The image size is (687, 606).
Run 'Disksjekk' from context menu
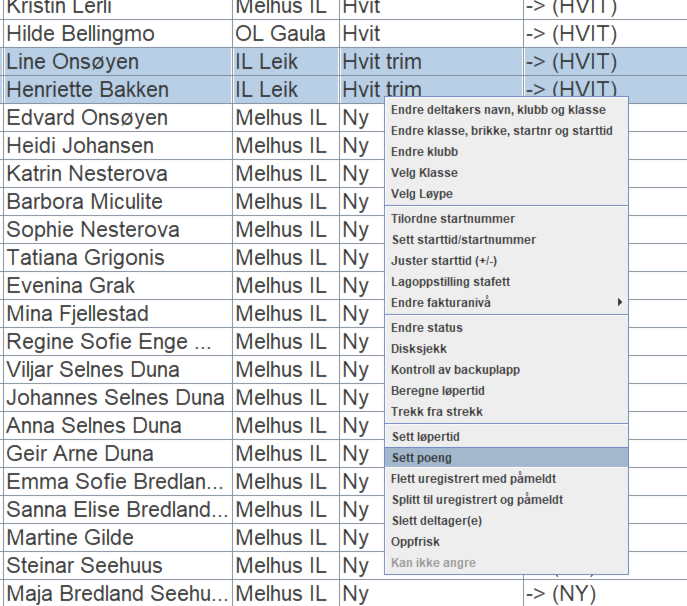420,349
